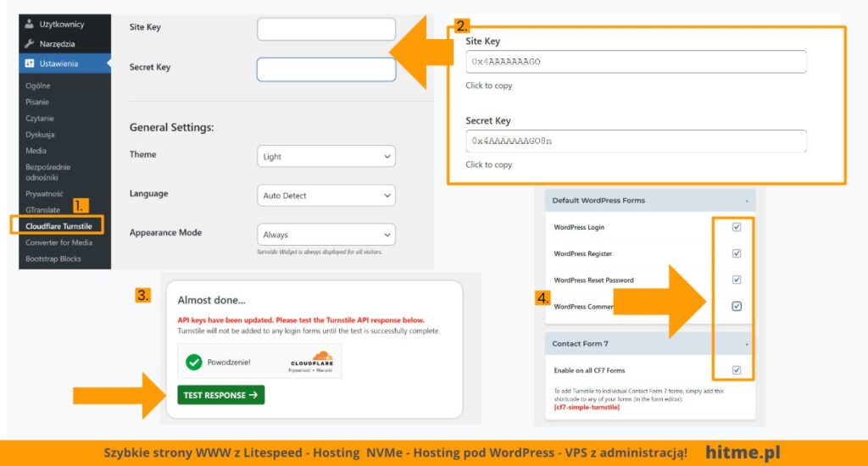Click the Narzędzia wrench icon
The width and height of the screenshot is (868, 466).
pyautogui.click(x=30, y=43)
